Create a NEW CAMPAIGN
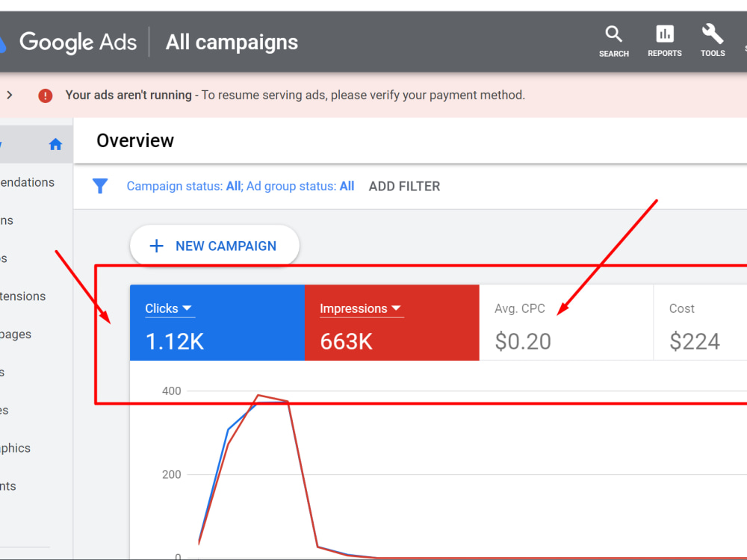The height and width of the screenshot is (560, 747). click(214, 246)
